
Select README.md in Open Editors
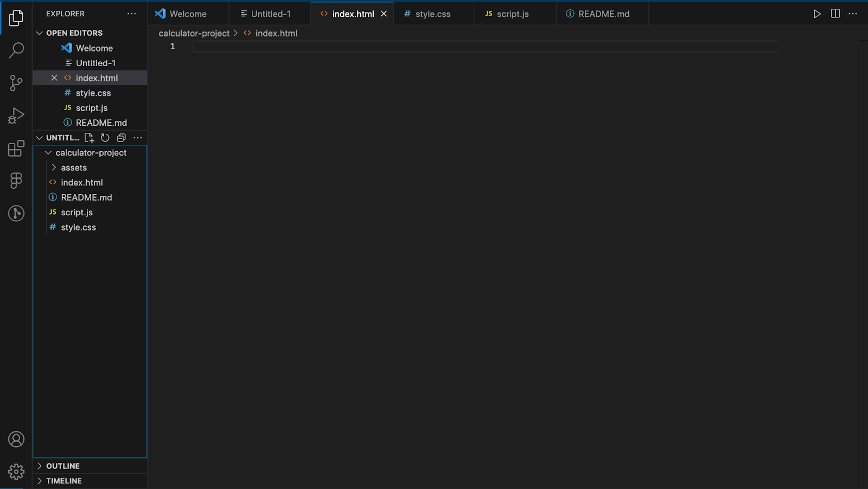click(x=90, y=123)
